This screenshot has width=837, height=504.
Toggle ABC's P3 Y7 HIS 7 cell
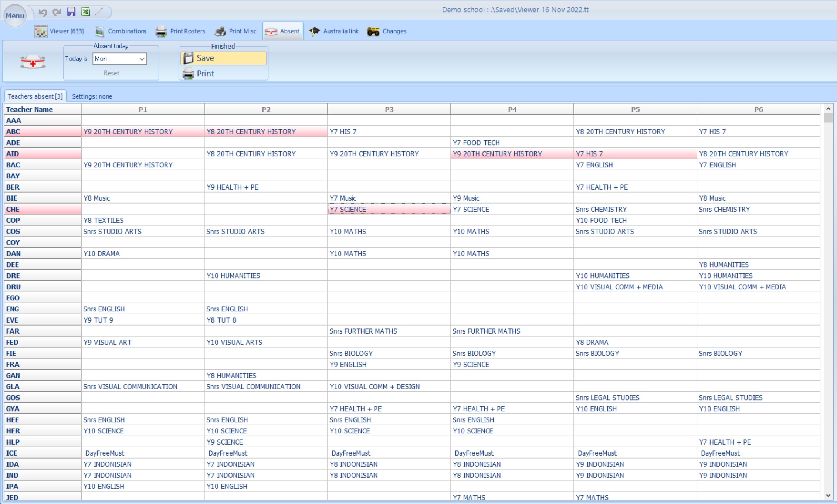[389, 132]
